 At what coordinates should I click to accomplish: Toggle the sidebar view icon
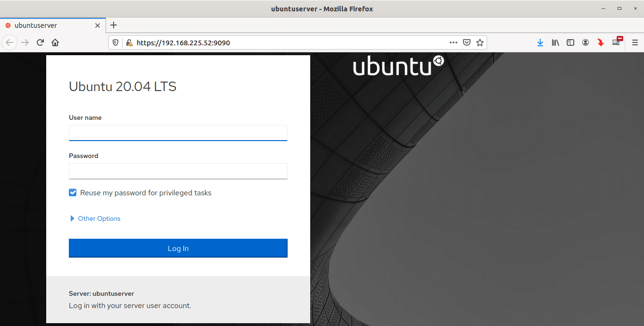click(x=570, y=42)
